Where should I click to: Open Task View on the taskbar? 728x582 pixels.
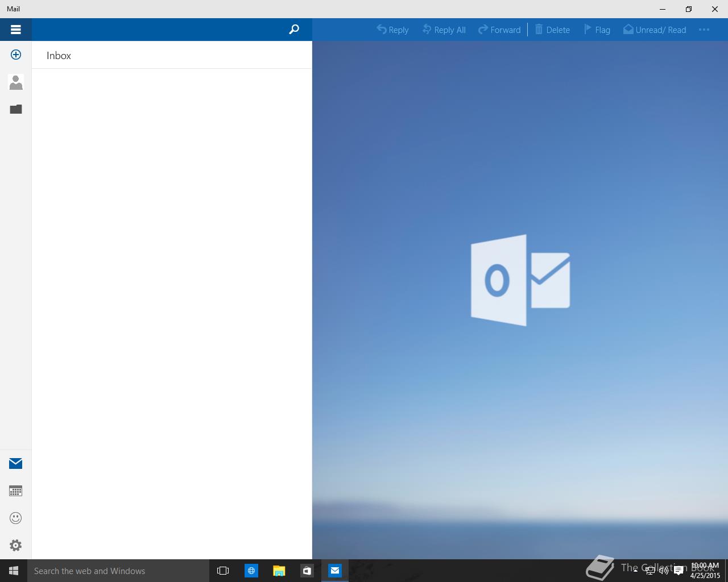[223, 571]
